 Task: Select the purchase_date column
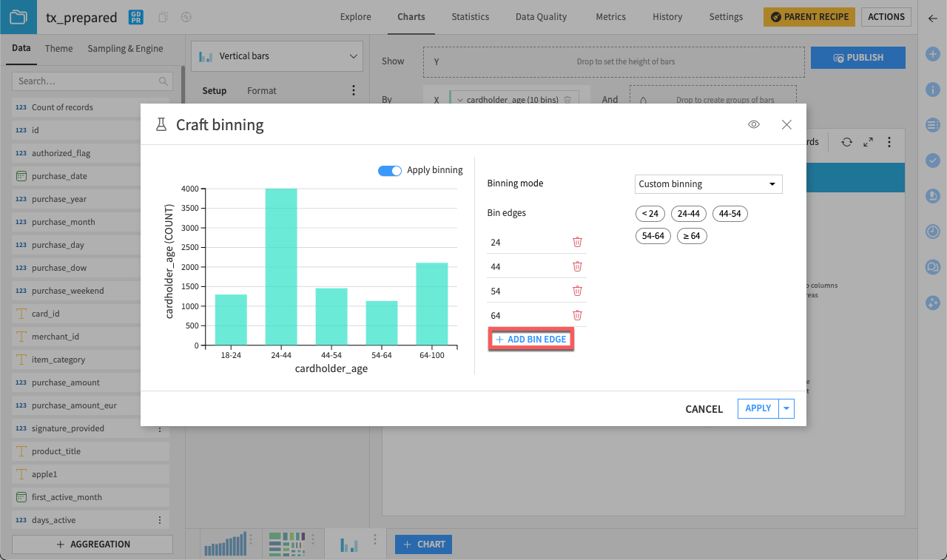[x=90, y=176]
